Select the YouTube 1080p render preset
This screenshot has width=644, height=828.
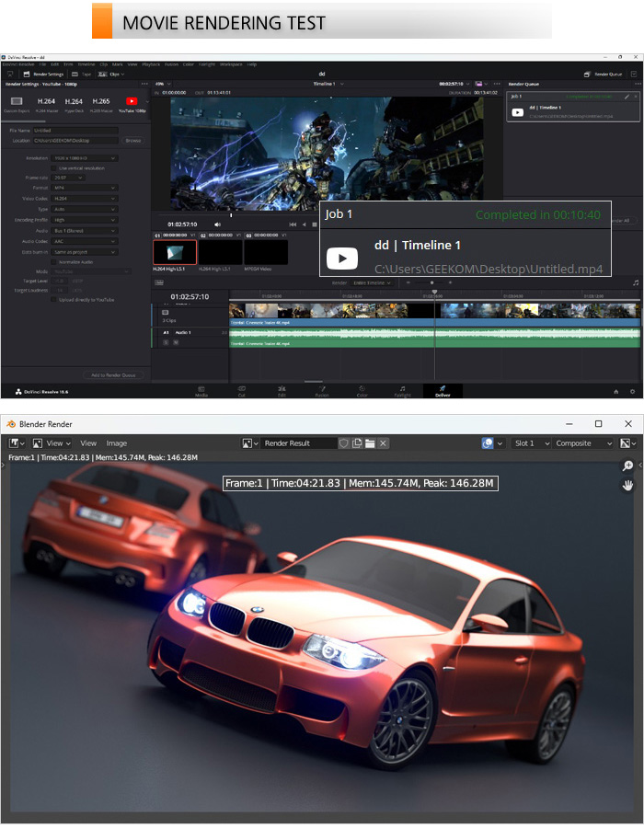(x=132, y=103)
